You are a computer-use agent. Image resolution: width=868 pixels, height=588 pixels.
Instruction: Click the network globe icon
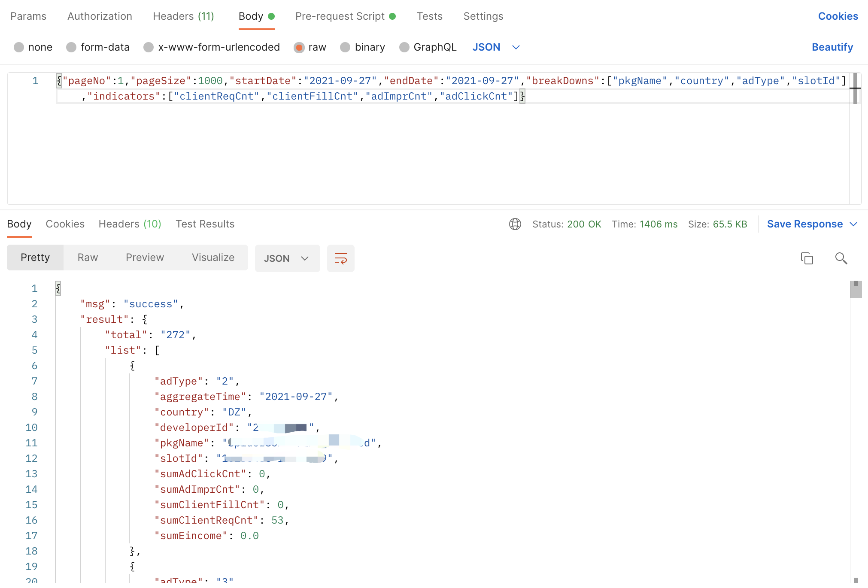pos(515,224)
